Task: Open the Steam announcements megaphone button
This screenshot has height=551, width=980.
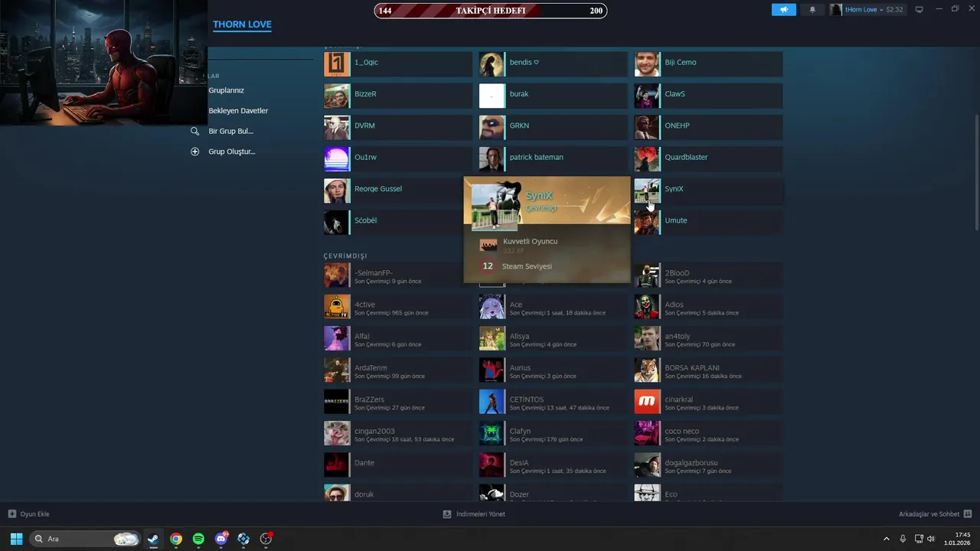Action: tap(784, 10)
